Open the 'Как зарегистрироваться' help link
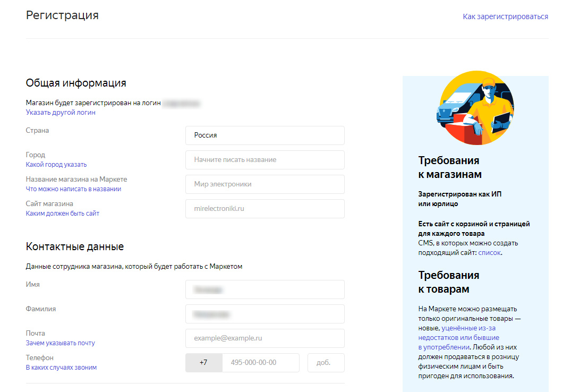The width and height of the screenshot is (563, 392). click(505, 16)
